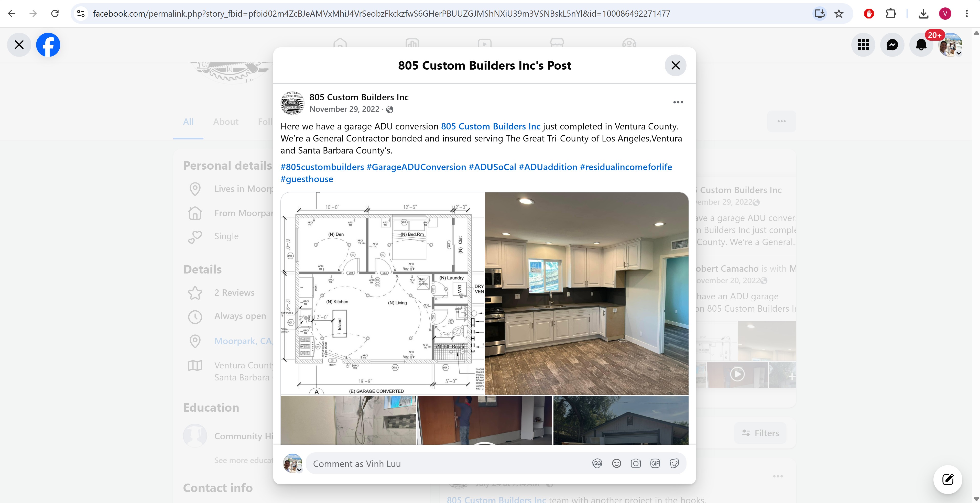This screenshot has height=503, width=980.
Task: Play the video thumbnail in the background post
Action: [737, 374]
